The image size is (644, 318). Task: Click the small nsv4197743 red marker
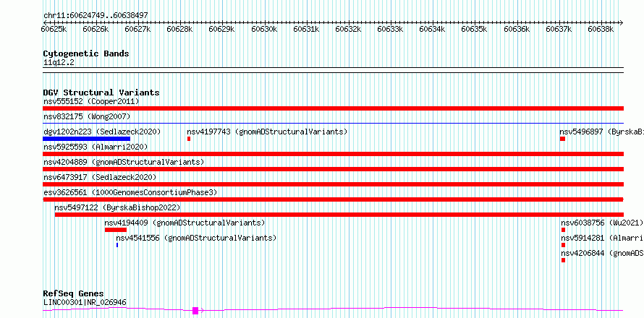[189, 139]
